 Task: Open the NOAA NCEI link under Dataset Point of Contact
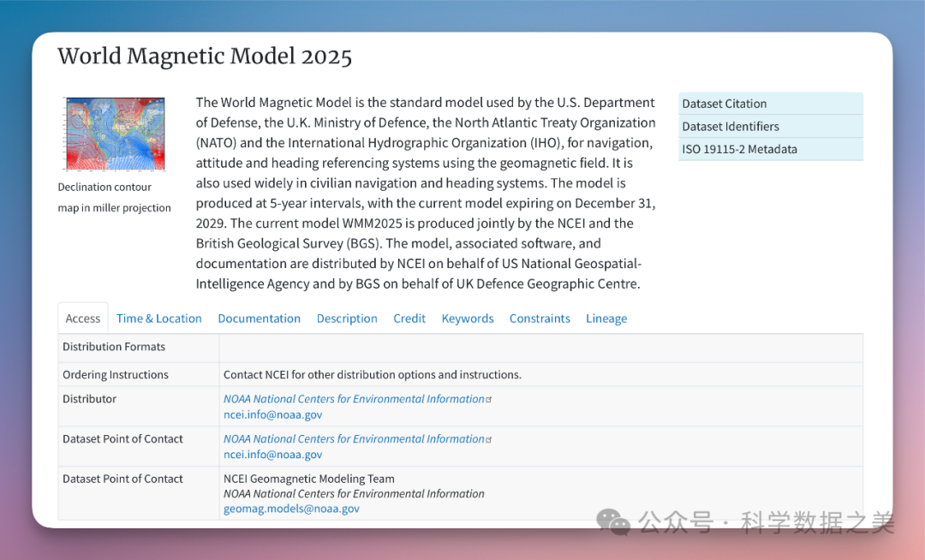point(354,439)
